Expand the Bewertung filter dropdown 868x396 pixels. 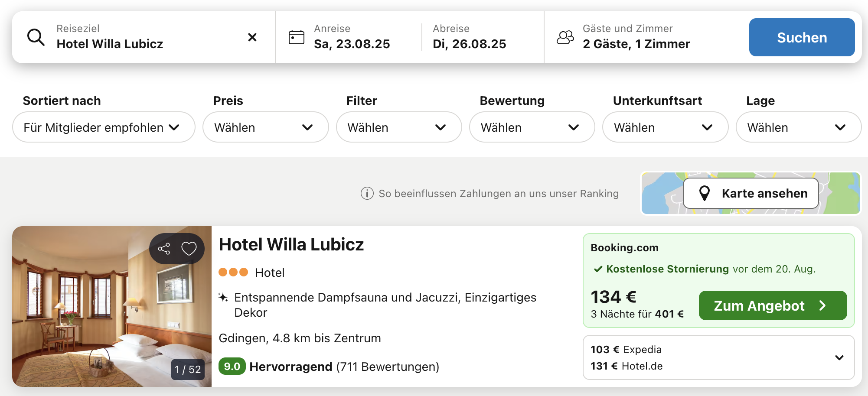coord(532,127)
